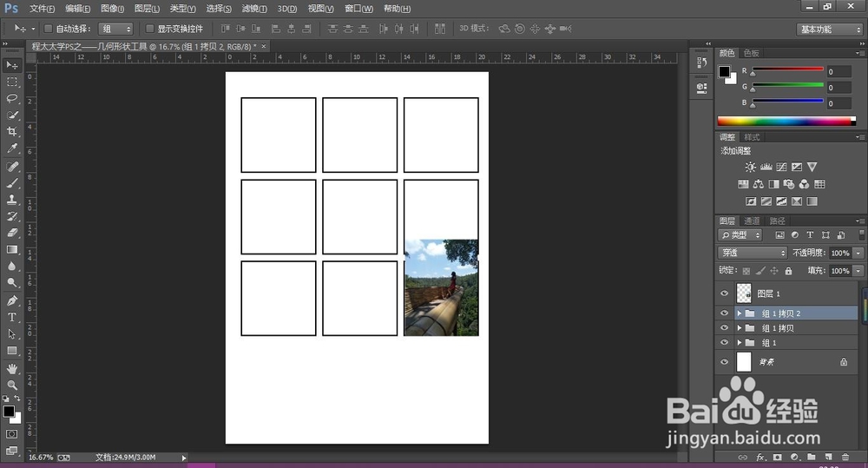Image resolution: width=868 pixels, height=468 pixels.
Task: Enable the 自动选择 checkbox
Action: (x=48, y=29)
